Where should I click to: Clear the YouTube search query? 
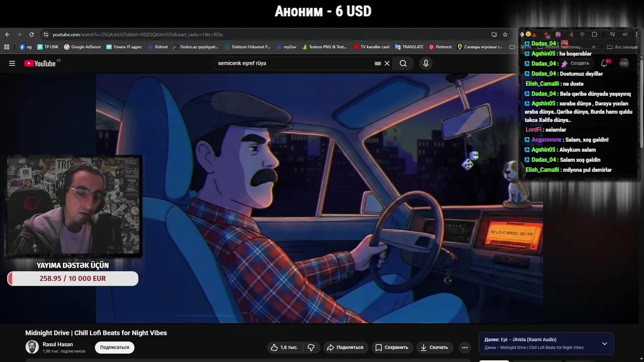point(387,63)
